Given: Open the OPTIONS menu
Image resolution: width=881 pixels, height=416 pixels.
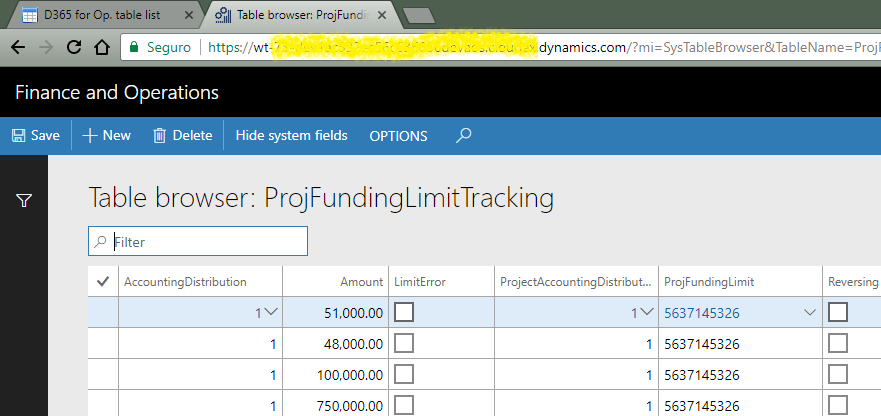Looking at the screenshot, I should [x=398, y=136].
